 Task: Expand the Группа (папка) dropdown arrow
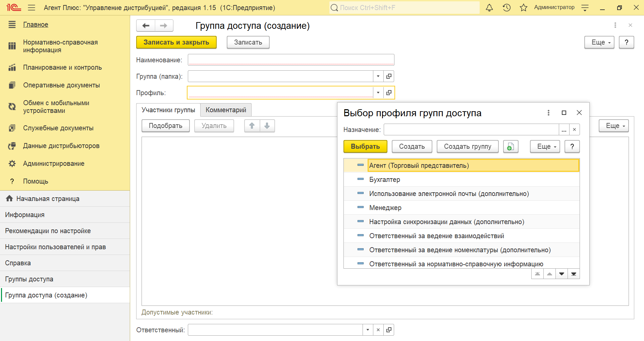click(x=378, y=76)
